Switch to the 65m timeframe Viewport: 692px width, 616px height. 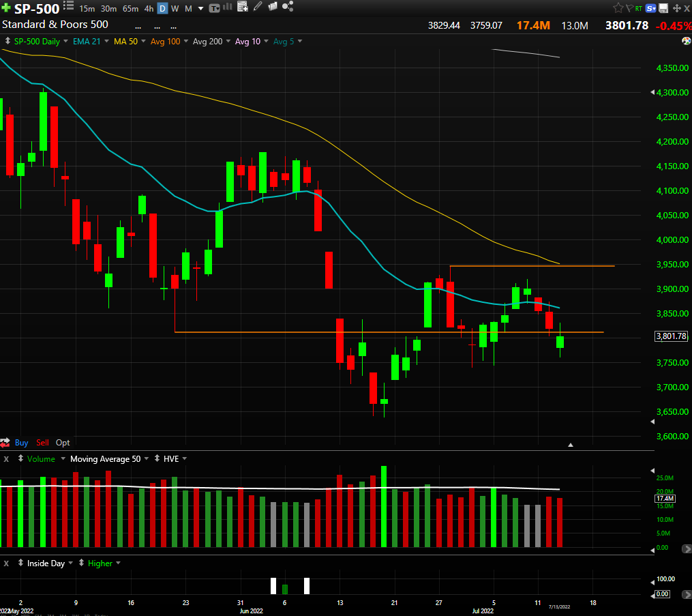(x=130, y=8)
